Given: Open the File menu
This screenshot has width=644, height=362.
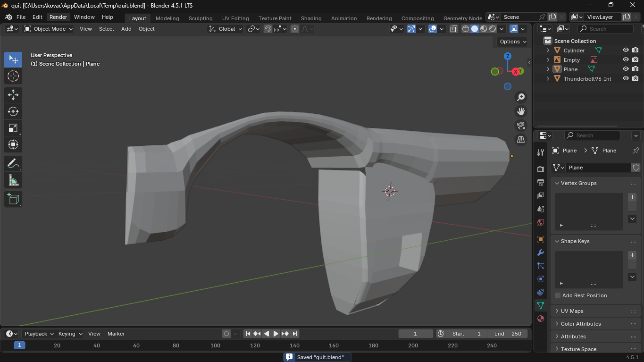Looking at the screenshot, I should [x=21, y=17].
